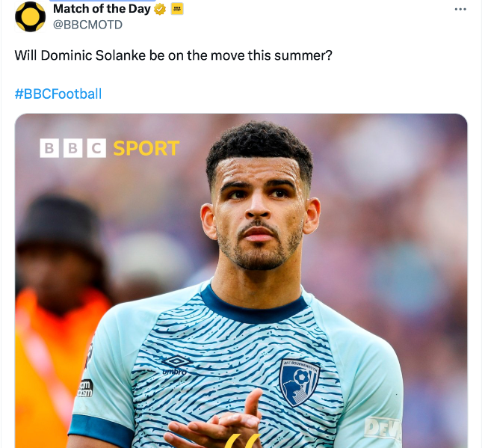Open the @BBCMOTD handle link

[87, 25]
